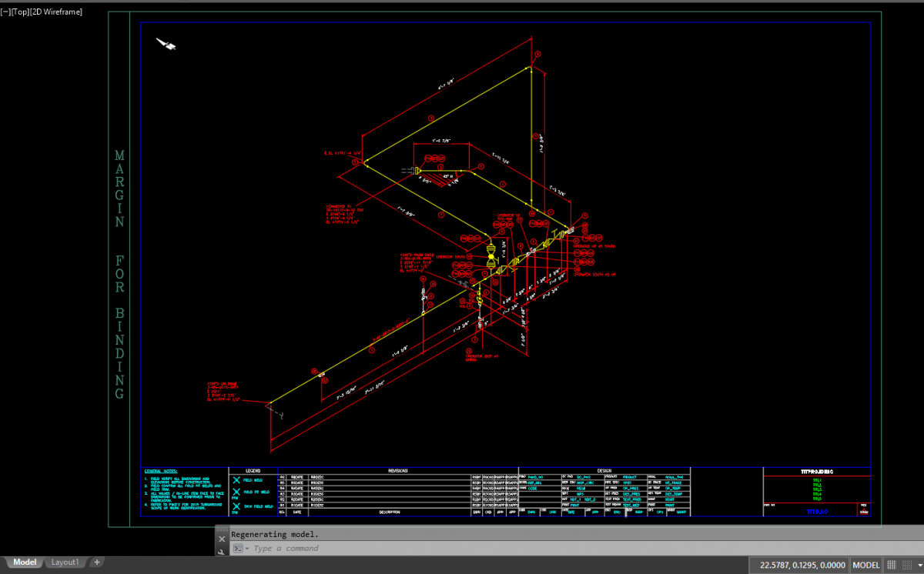Toggle the drawing grid display
This screenshot has height=574, width=924.
892,565
